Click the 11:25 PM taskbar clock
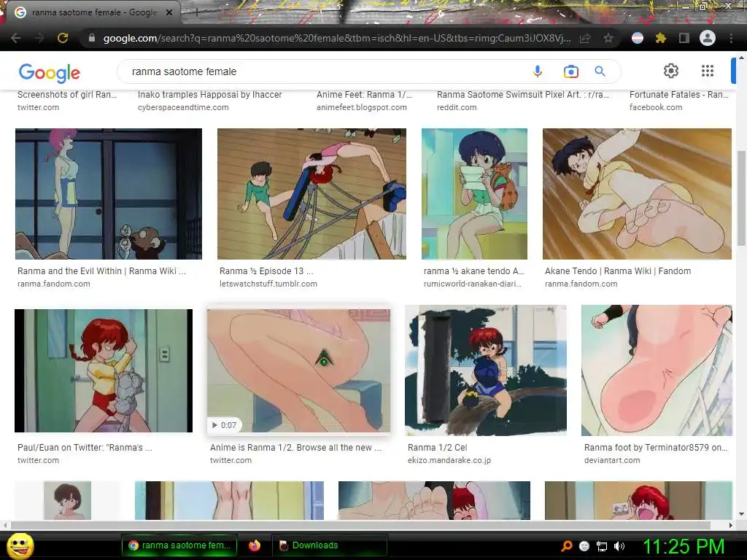Screen dimensions: 747x560 pyautogui.click(x=684, y=546)
